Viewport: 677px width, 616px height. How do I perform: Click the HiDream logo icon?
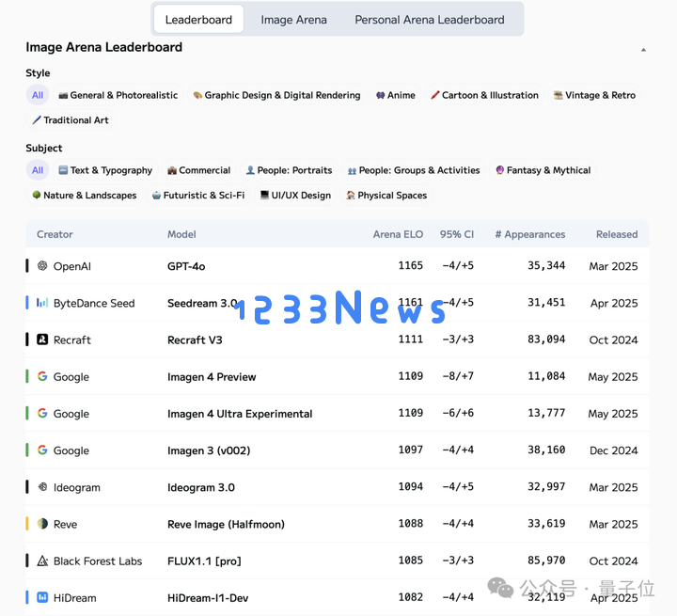point(42,597)
